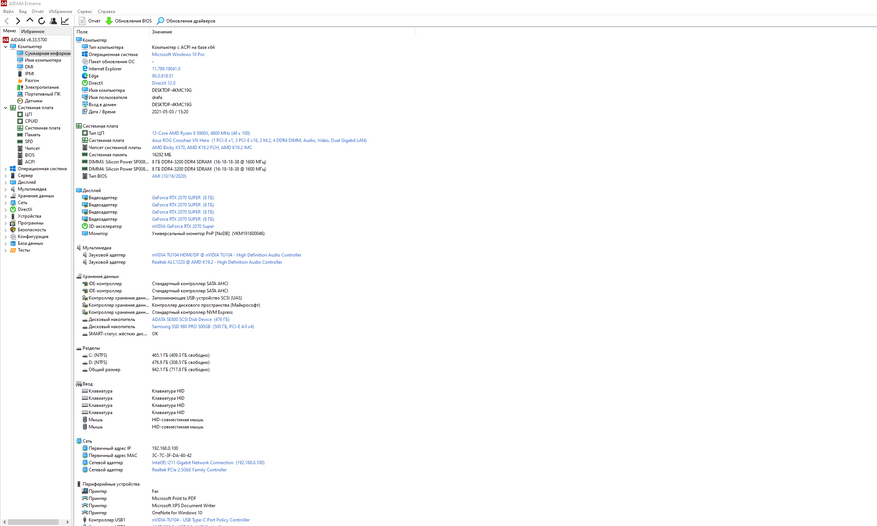
Task: Open the Справка menu
Action: (x=106, y=11)
